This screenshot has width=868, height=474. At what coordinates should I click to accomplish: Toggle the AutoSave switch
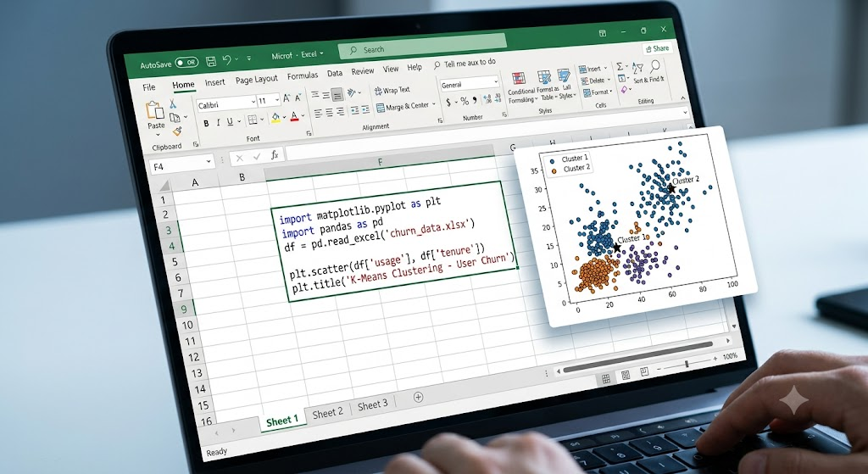[x=186, y=63]
